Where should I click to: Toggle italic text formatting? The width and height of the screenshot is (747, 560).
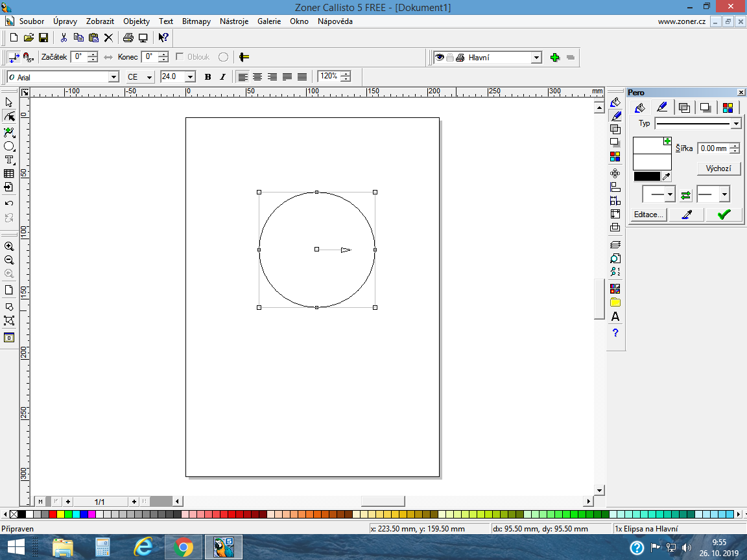pos(222,76)
